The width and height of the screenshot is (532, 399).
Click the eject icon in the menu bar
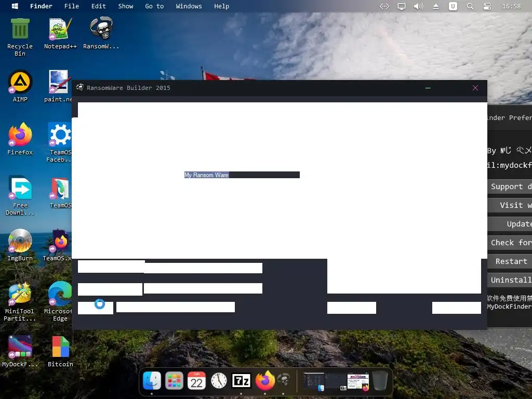(x=436, y=6)
